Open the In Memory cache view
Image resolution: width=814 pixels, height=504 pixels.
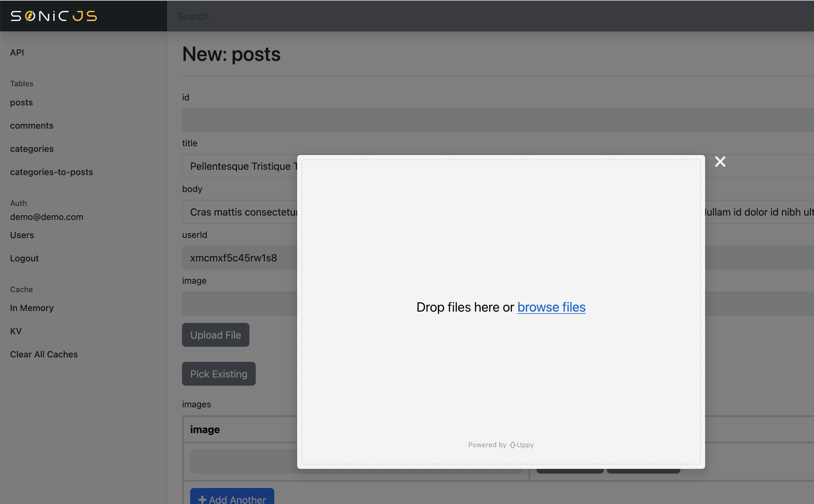(32, 308)
